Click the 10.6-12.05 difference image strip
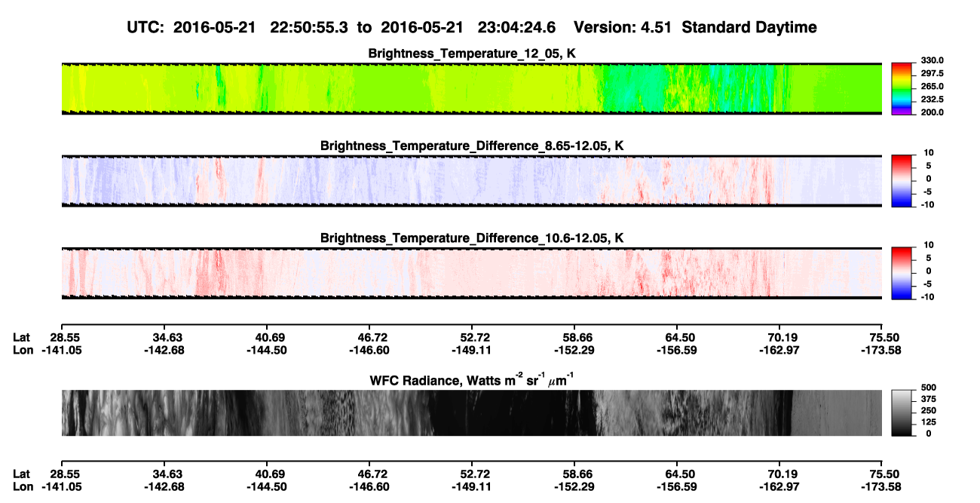Screen dimensions: 980x503 click(x=472, y=272)
